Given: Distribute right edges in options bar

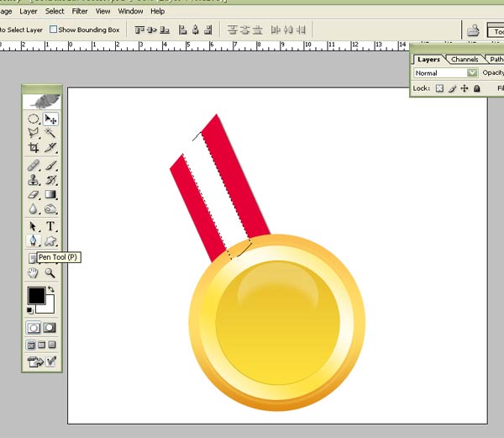Looking at the screenshot, I should tap(301, 30).
